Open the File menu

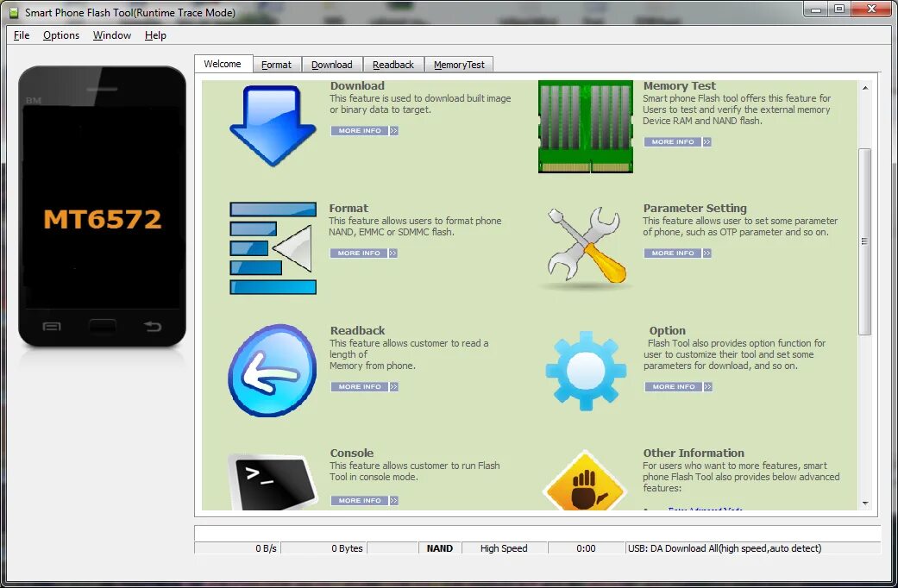point(22,35)
